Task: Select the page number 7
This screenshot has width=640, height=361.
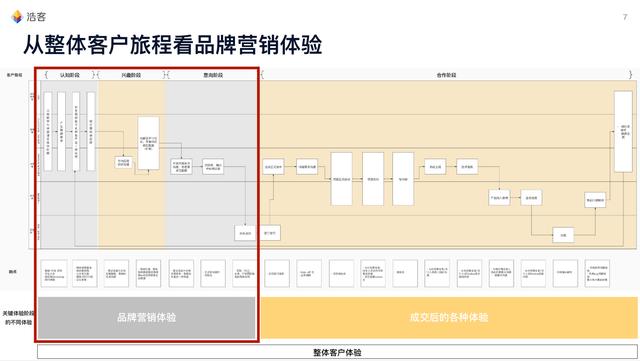Action: pos(625,17)
